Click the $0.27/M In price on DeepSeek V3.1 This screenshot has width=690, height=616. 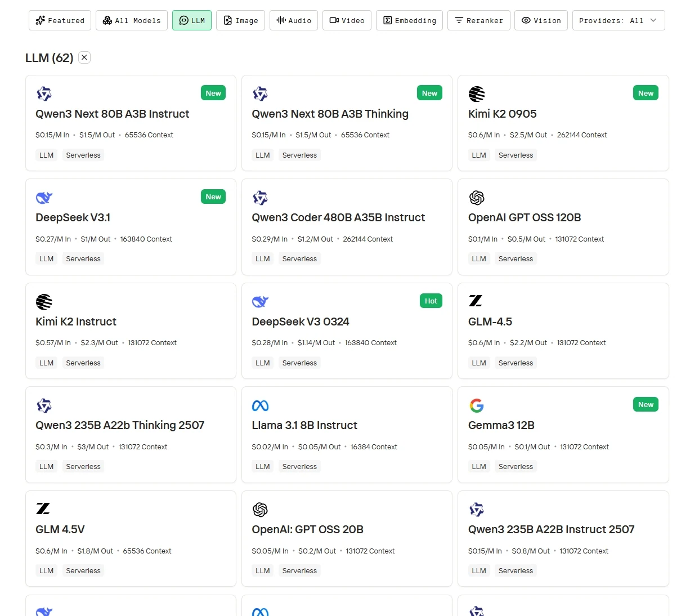53,239
